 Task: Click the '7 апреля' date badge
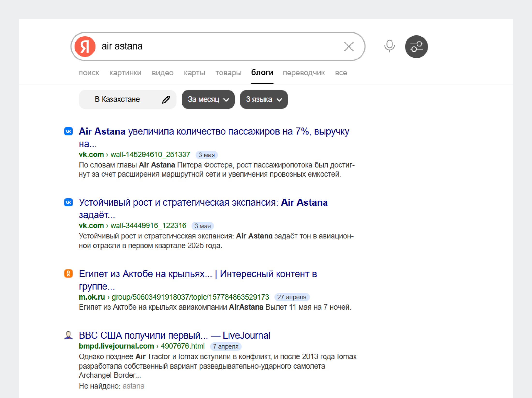(x=226, y=347)
